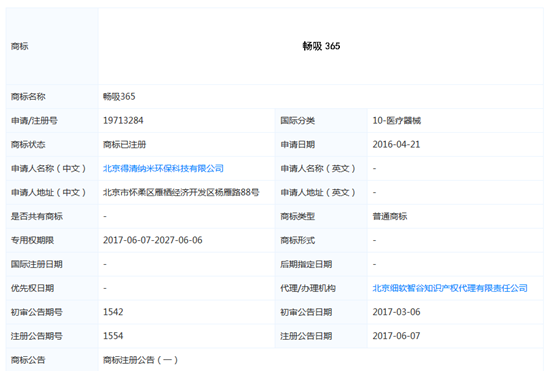558x373 pixels.
Task: Select preliminary announcement date 2017-03-06
Action: [x=396, y=312]
